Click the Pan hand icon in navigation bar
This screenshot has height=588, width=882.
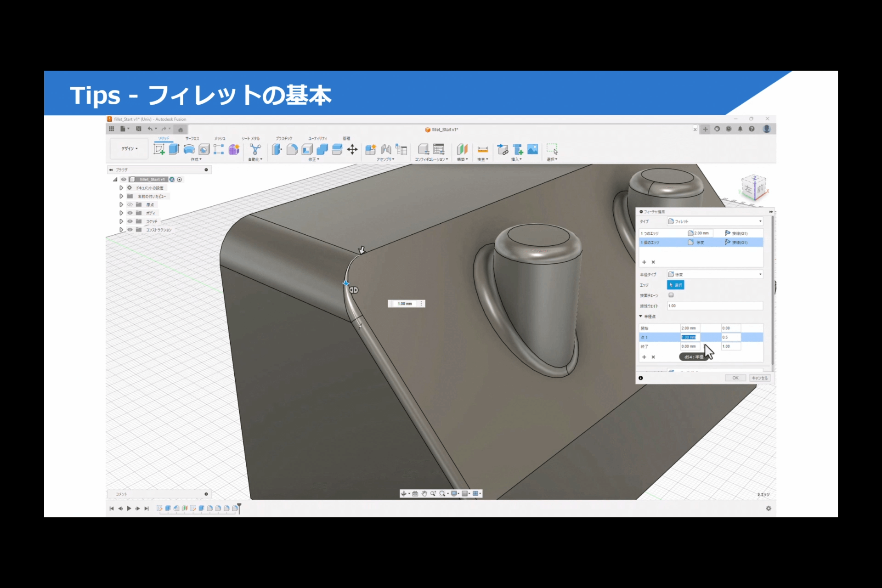(x=424, y=493)
